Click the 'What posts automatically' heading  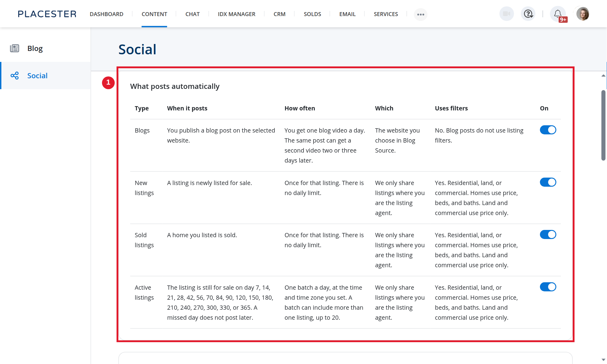tap(175, 86)
